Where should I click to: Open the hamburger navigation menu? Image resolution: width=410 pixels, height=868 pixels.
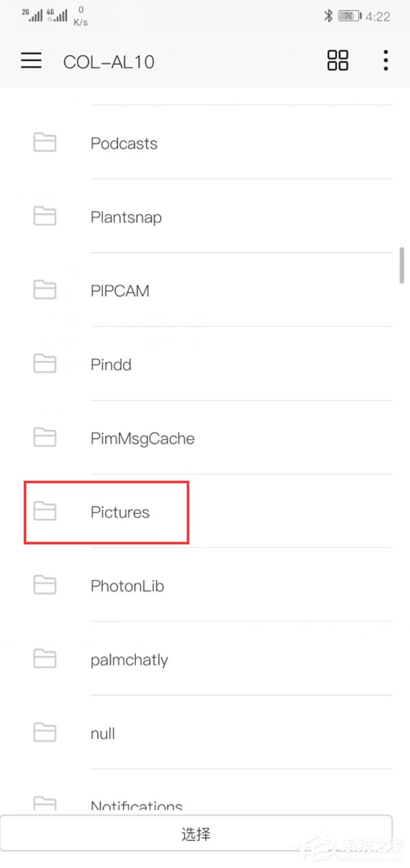coord(31,61)
